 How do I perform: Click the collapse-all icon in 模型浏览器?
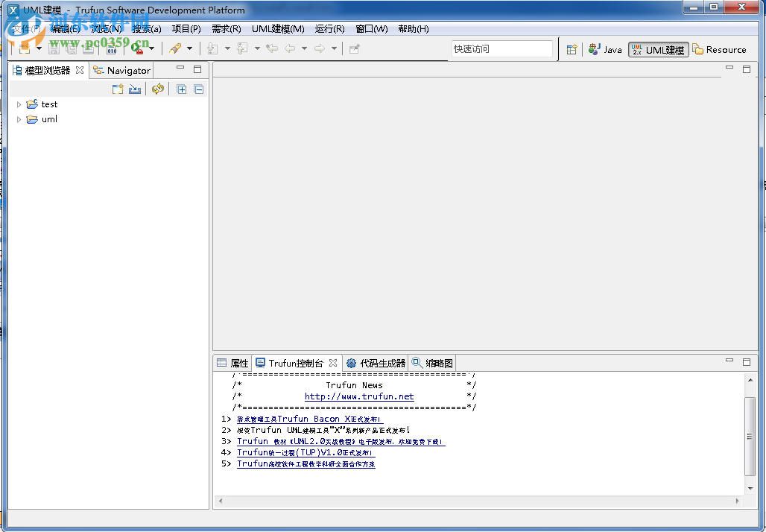coord(198,89)
